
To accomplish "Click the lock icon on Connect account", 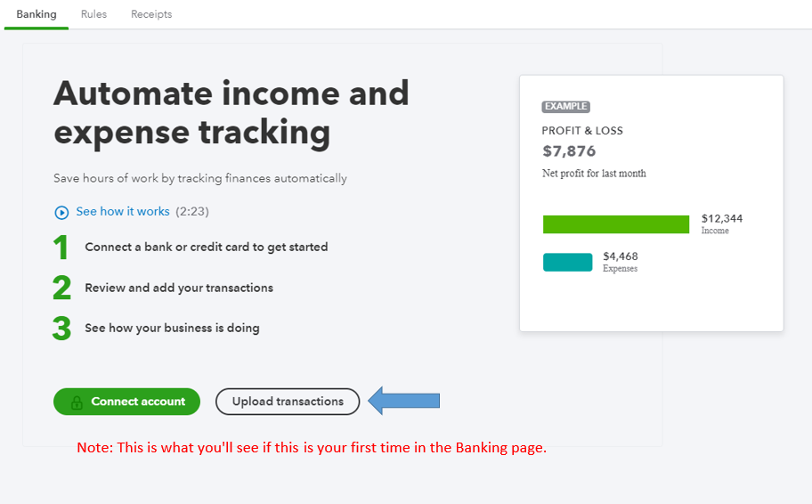I will [x=77, y=402].
